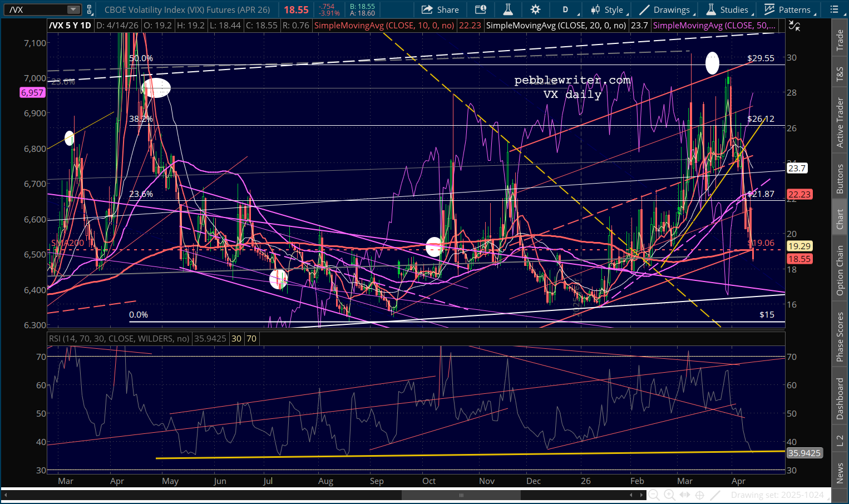Switch to the Active Trader side tab

coord(840,123)
